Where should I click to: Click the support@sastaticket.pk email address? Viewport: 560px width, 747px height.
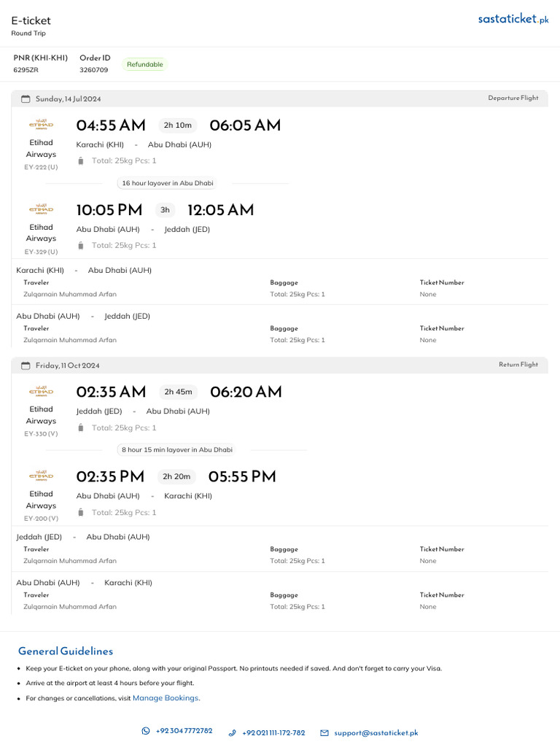point(376,732)
